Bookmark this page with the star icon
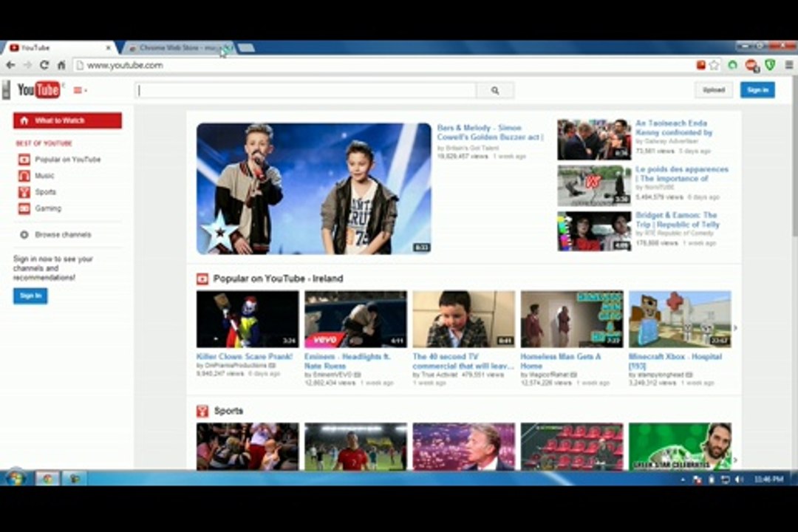This screenshot has height=532, width=798. point(714,65)
